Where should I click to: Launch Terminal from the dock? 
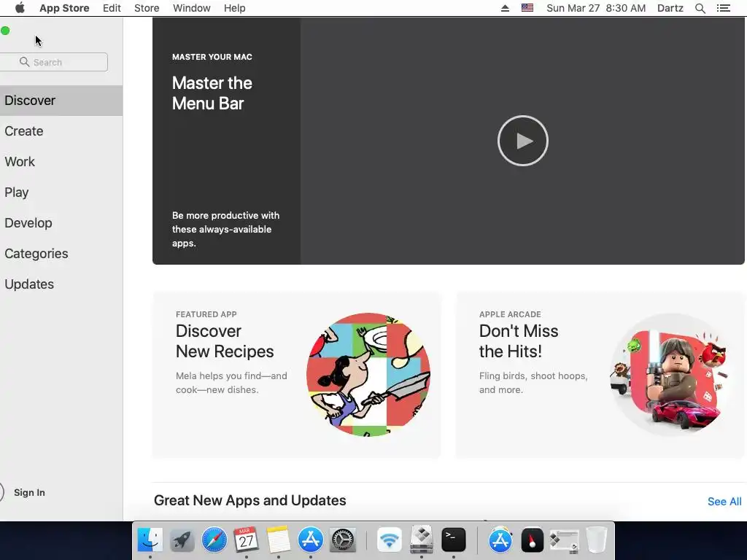pyautogui.click(x=454, y=540)
